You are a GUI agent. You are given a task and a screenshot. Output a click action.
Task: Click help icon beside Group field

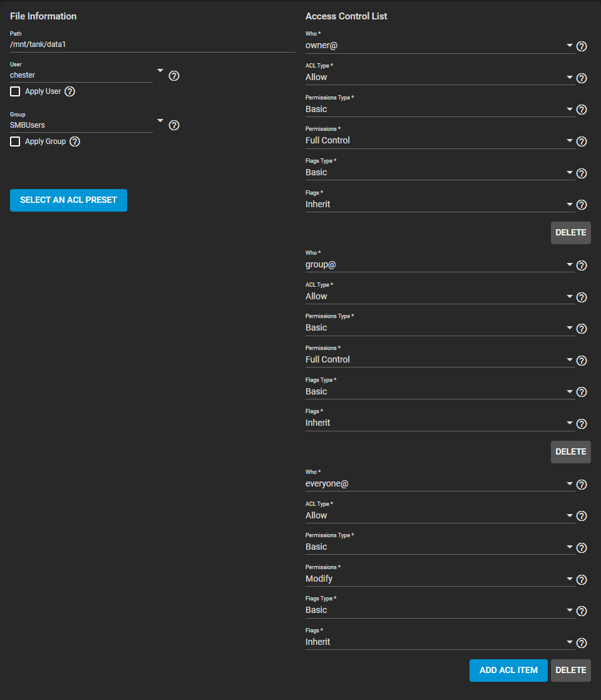click(x=175, y=125)
